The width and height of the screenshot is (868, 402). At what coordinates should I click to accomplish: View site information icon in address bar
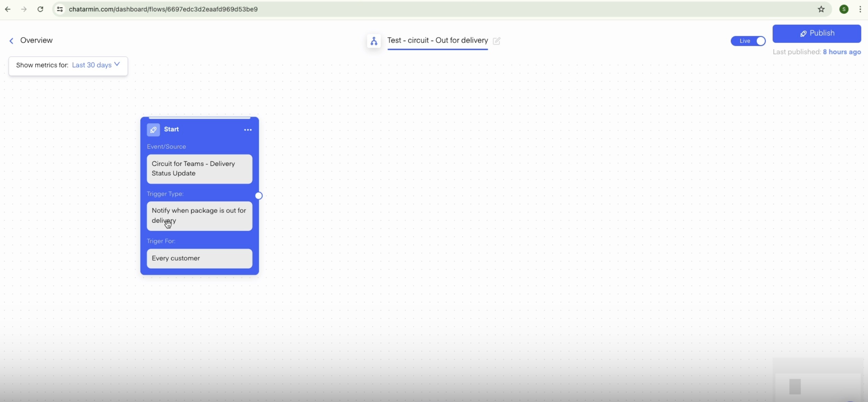[60, 9]
